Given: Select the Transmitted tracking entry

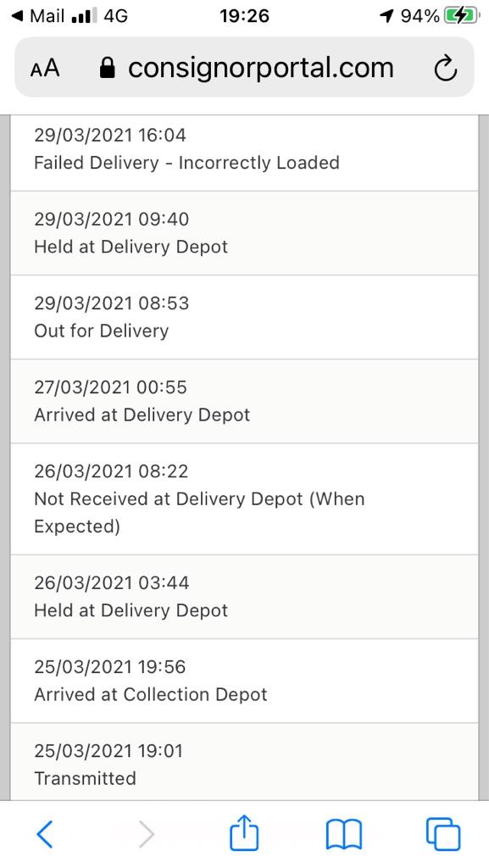Looking at the screenshot, I should pos(244,762).
